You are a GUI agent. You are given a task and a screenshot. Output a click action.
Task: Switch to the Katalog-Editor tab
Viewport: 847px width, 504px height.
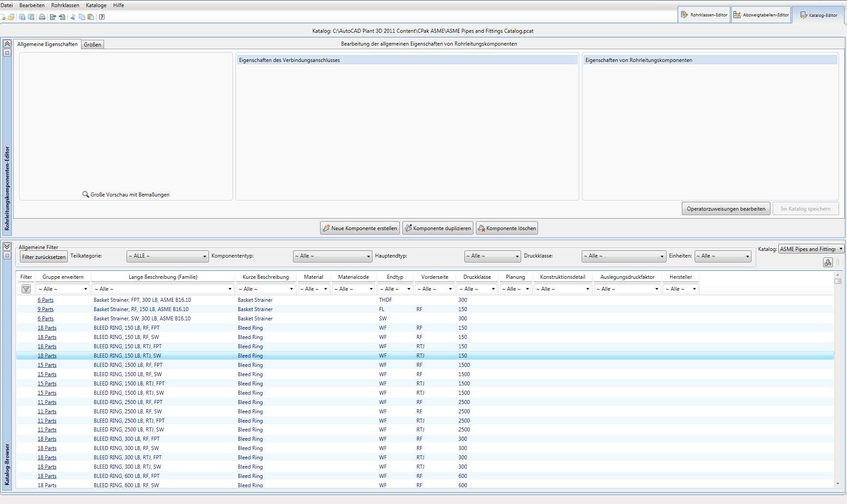[818, 15]
